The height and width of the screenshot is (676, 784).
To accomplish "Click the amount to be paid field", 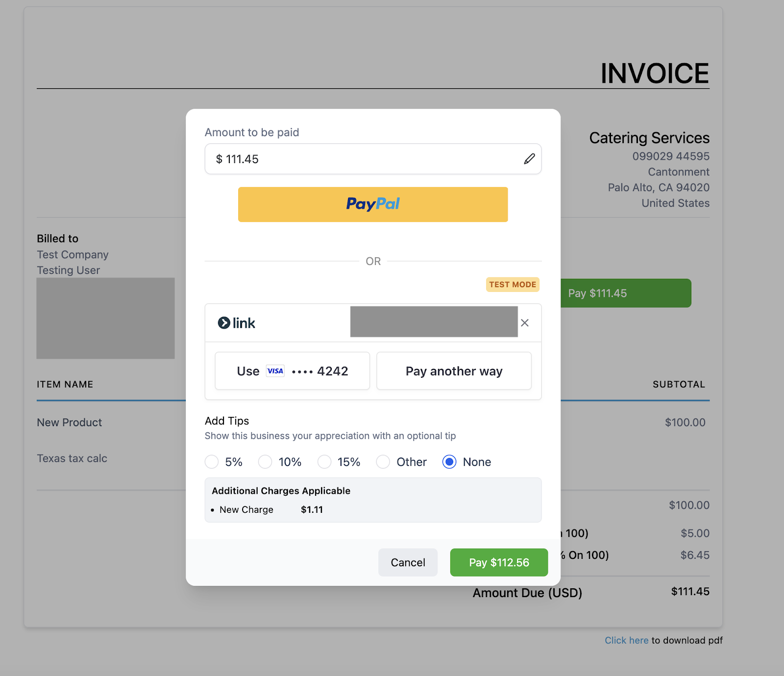I will [373, 159].
